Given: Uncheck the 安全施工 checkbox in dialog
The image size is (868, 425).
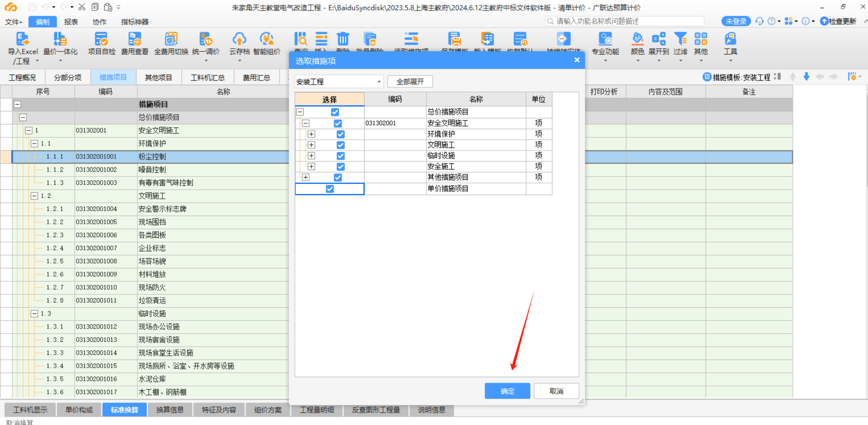Looking at the screenshot, I should (x=340, y=167).
